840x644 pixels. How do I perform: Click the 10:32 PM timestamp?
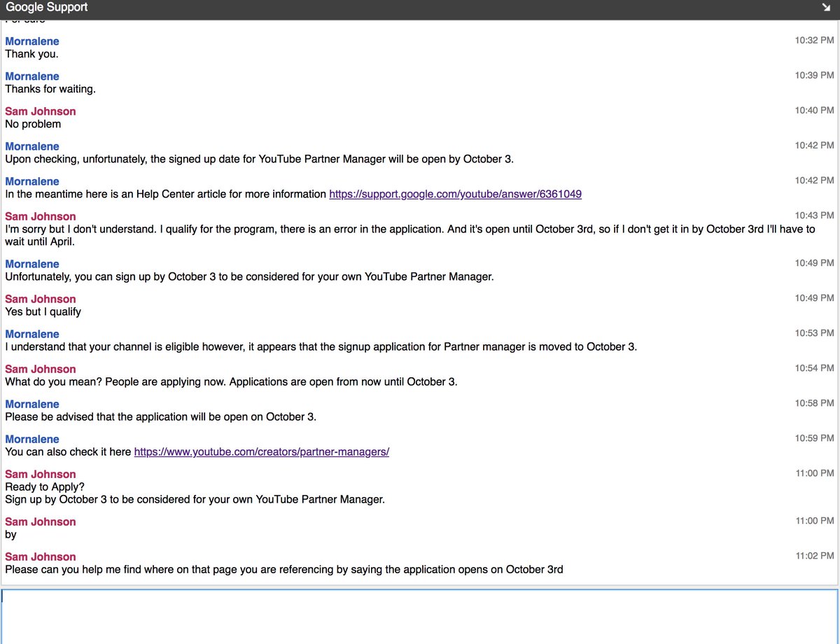[814, 40]
